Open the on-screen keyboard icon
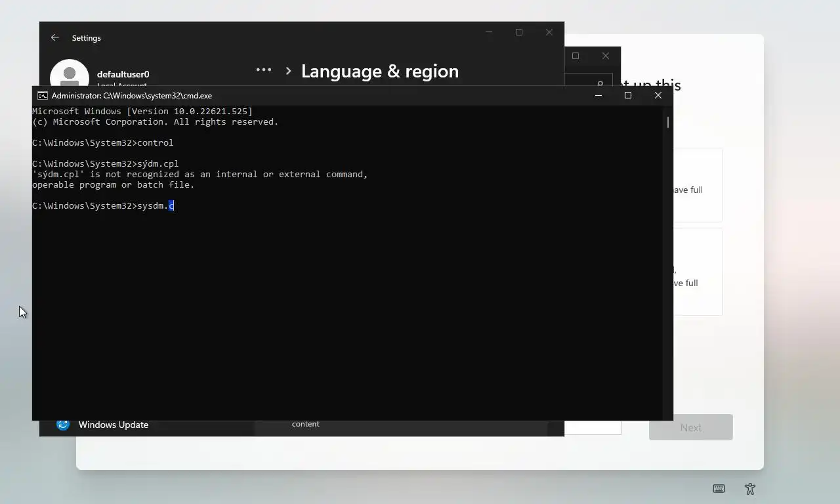This screenshot has height=504, width=840. pyautogui.click(x=719, y=488)
